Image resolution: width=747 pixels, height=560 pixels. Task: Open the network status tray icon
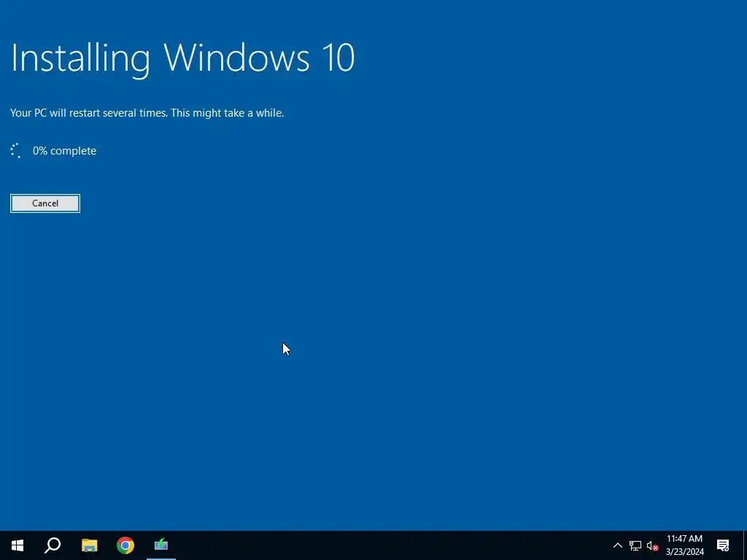[635, 545]
